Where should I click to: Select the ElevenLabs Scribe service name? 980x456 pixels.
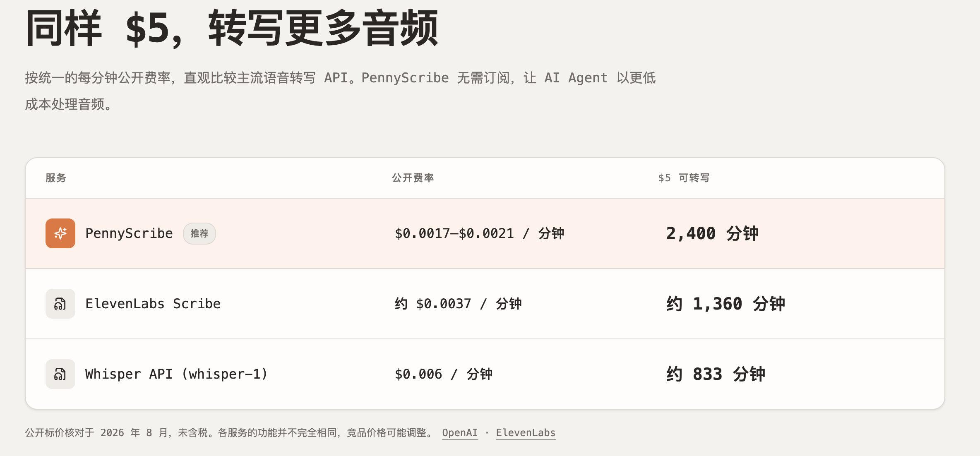(153, 304)
